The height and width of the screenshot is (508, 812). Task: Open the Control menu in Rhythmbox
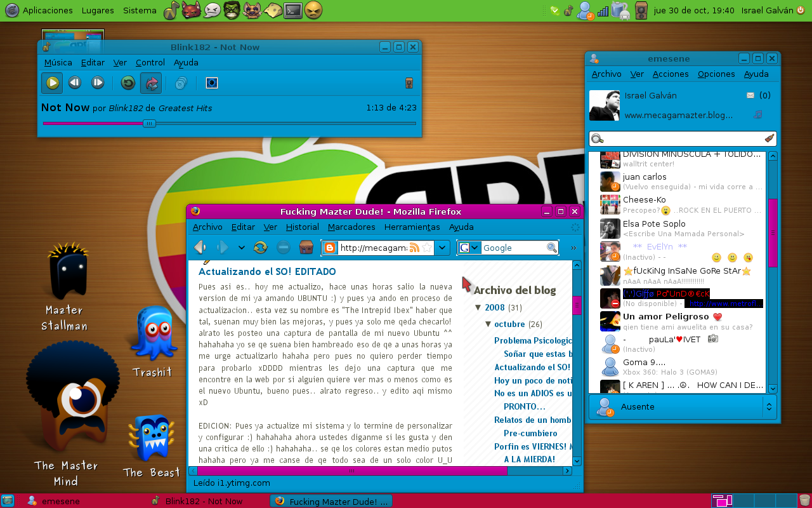[150, 62]
